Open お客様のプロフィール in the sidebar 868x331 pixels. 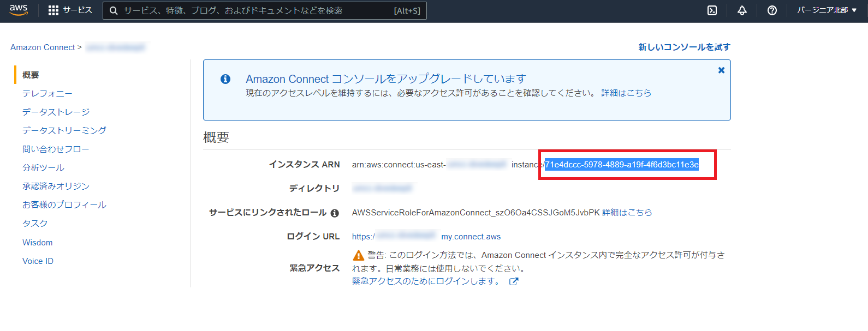click(64, 204)
